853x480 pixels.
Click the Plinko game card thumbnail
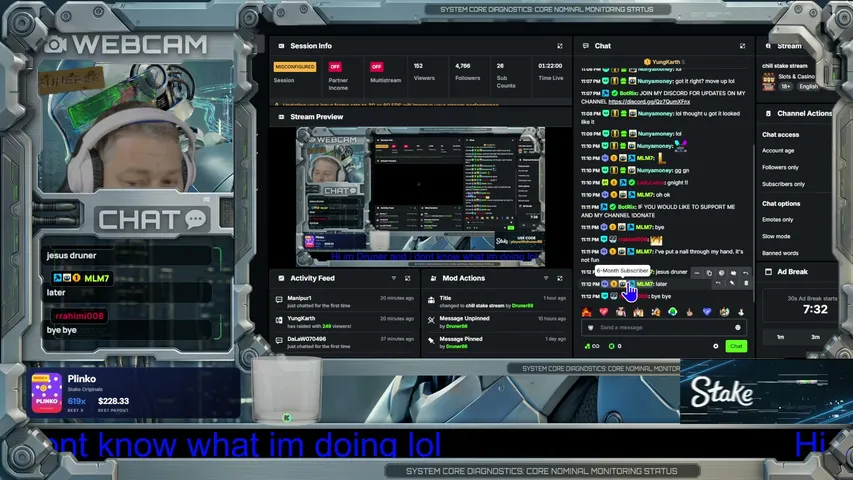click(46, 393)
